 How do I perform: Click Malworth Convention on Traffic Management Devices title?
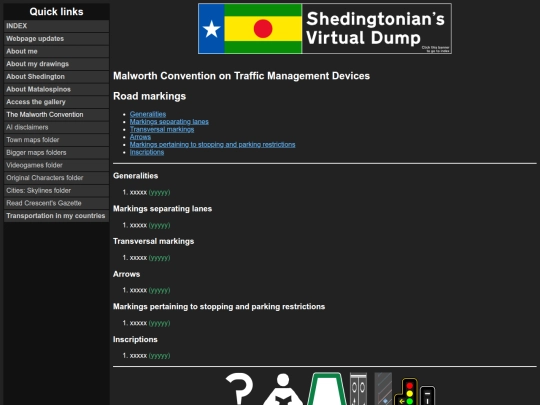click(241, 76)
